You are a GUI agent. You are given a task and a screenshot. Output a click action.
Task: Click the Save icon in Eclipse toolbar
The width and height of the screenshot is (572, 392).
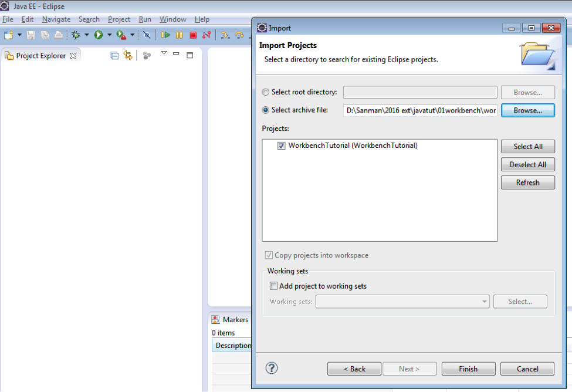[31, 35]
